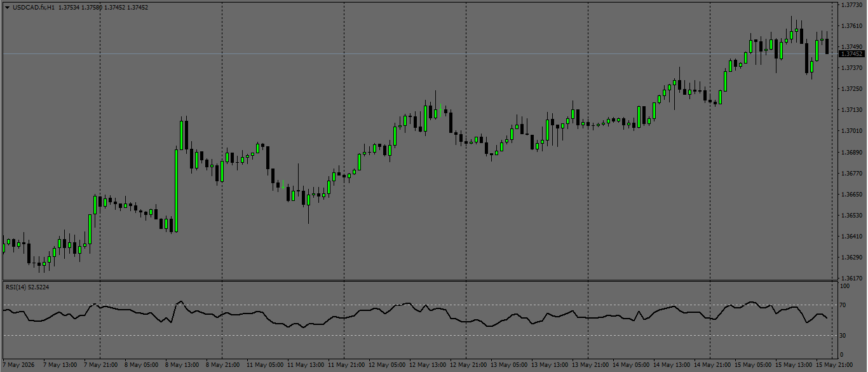Viewport: 868px width, 372px height.
Task: Open the chart menu triangle beside USDCAD.fx,H1
Action: coord(7,8)
